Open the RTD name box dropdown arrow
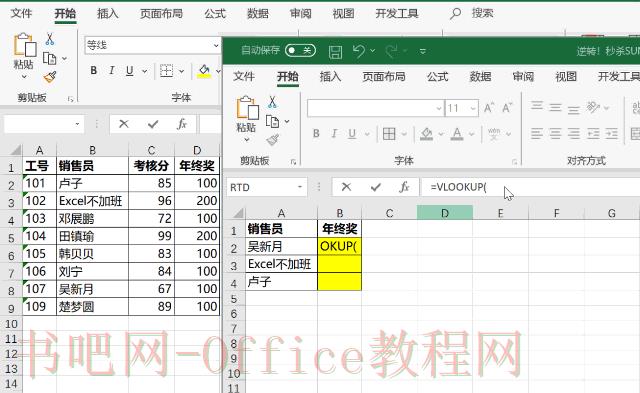The width and height of the screenshot is (640, 393). tap(300, 187)
